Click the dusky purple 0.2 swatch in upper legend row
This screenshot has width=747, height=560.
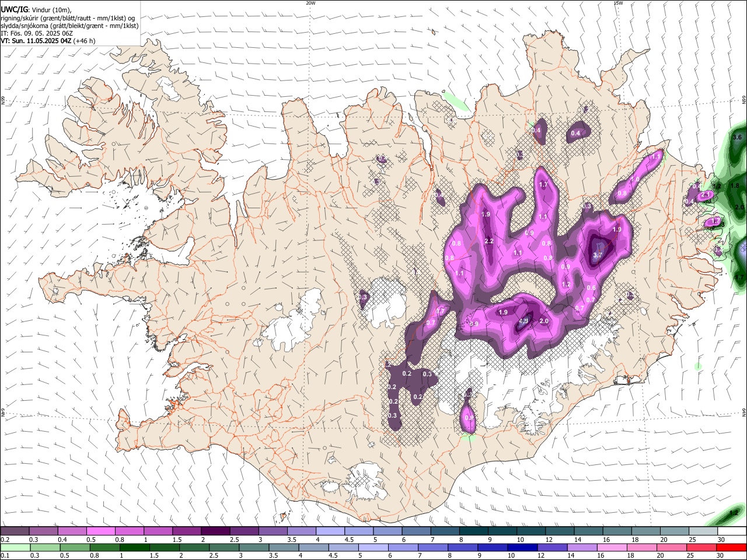[x=15, y=531]
